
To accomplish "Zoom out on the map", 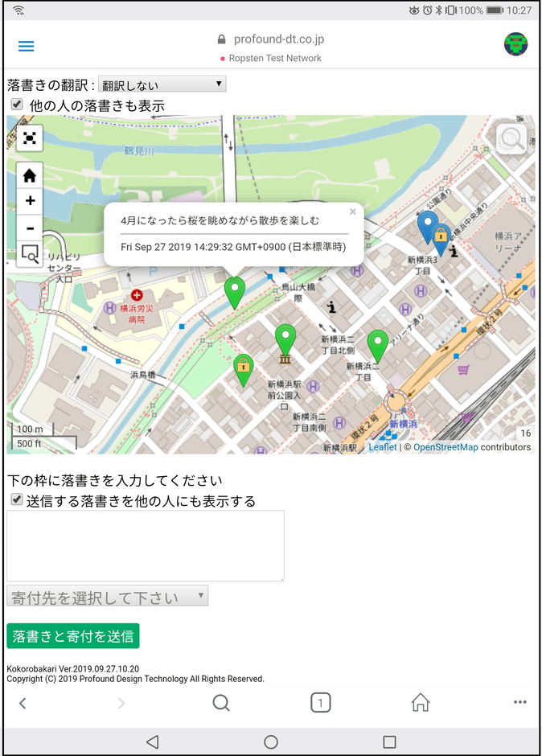I will tap(30, 228).
